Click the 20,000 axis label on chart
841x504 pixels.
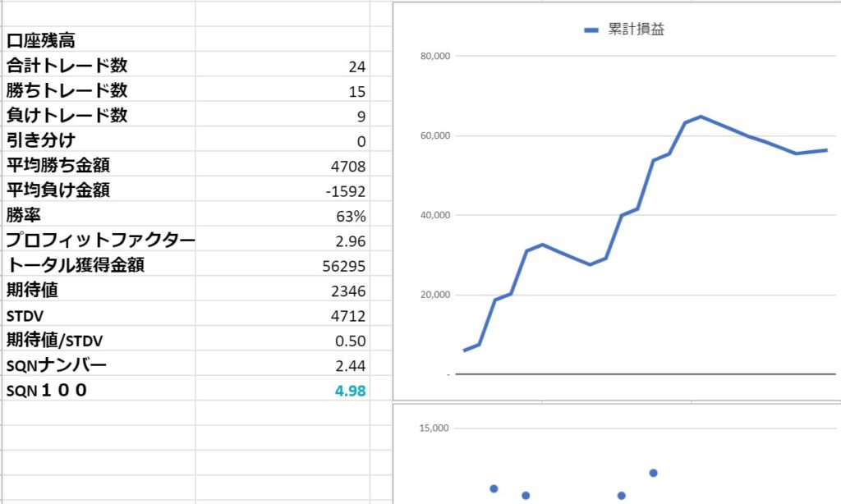click(434, 296)
